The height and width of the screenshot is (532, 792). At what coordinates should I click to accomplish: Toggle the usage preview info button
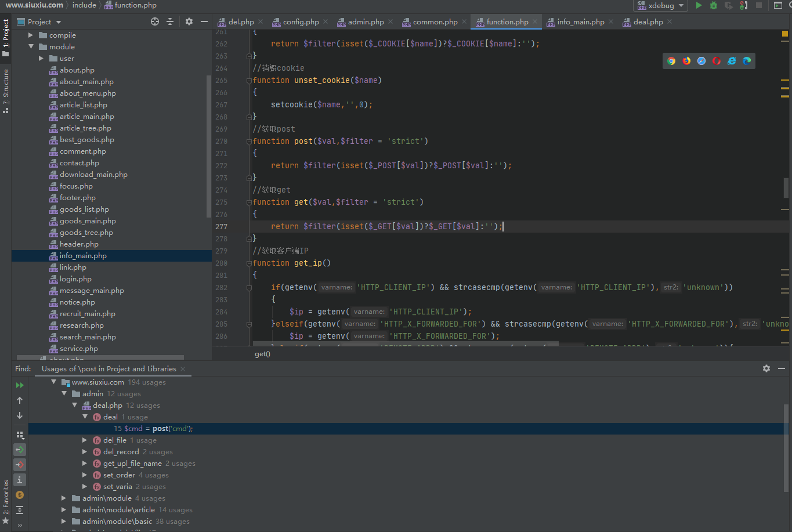20,480
